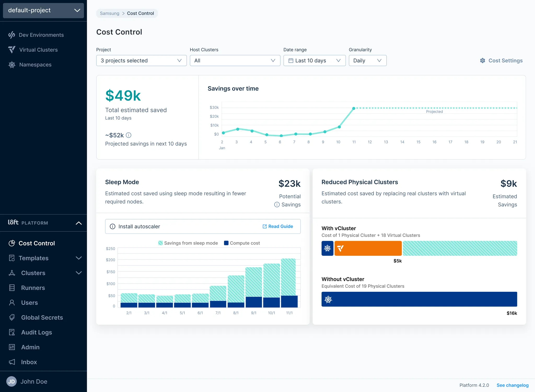The height and width of the screenshot is (392, 535).
Task: Go to the Runners page
Action: [33, 288]
